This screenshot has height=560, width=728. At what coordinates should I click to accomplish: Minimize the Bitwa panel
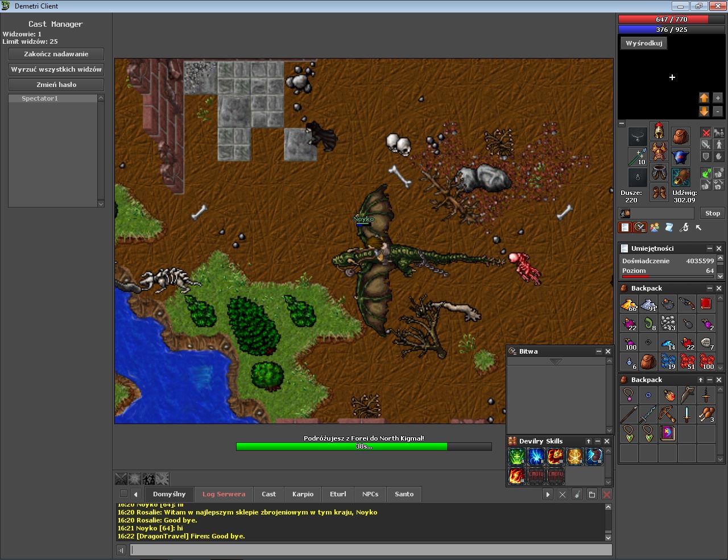coord(598,351)
